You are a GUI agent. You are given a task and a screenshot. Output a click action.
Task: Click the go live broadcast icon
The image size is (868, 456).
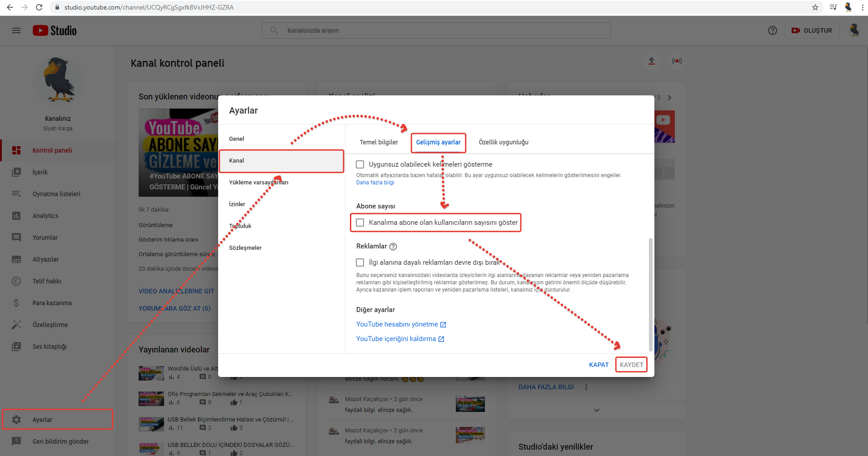677,61
